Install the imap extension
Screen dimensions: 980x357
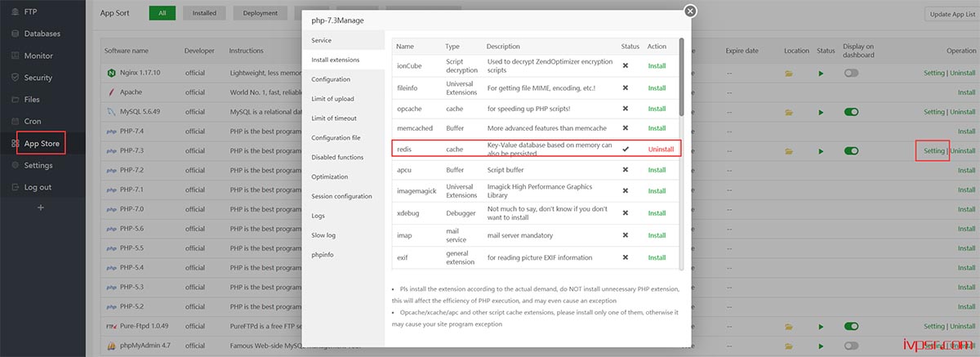(657, 235)
